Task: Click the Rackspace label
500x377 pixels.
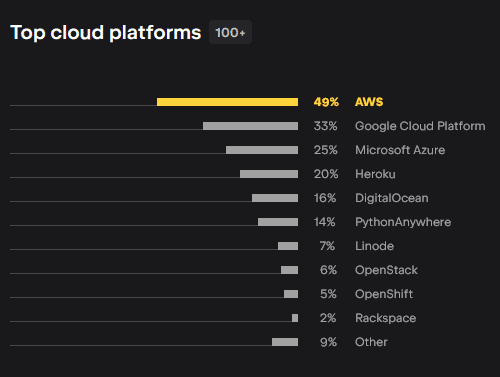Action: coord(385,318)
